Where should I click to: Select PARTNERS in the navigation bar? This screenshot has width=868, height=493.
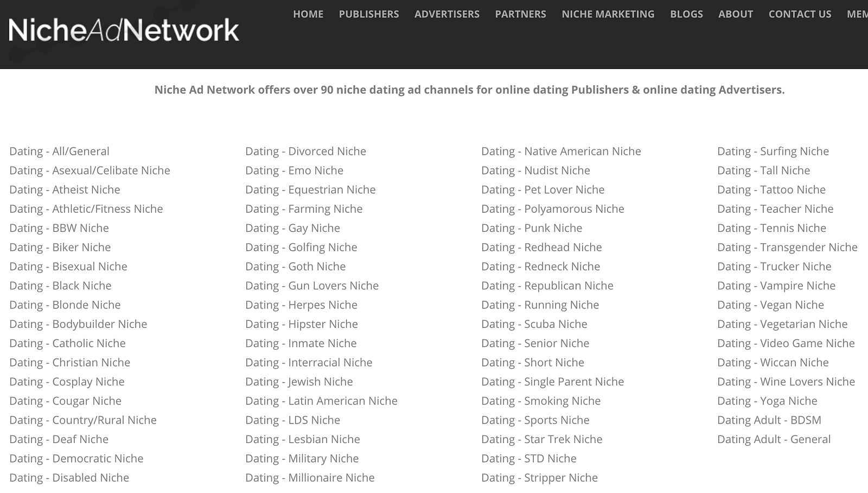coord(521,14)
